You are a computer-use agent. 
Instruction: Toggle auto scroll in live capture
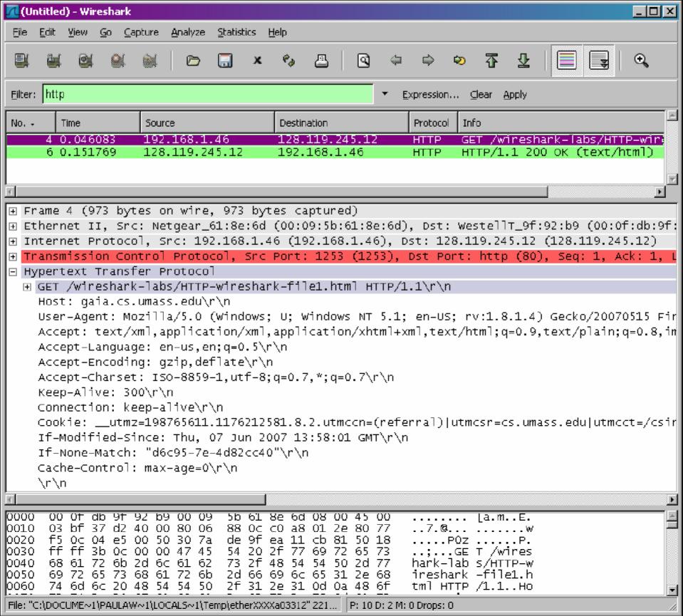pyautogui.click(x=599, y=61)
